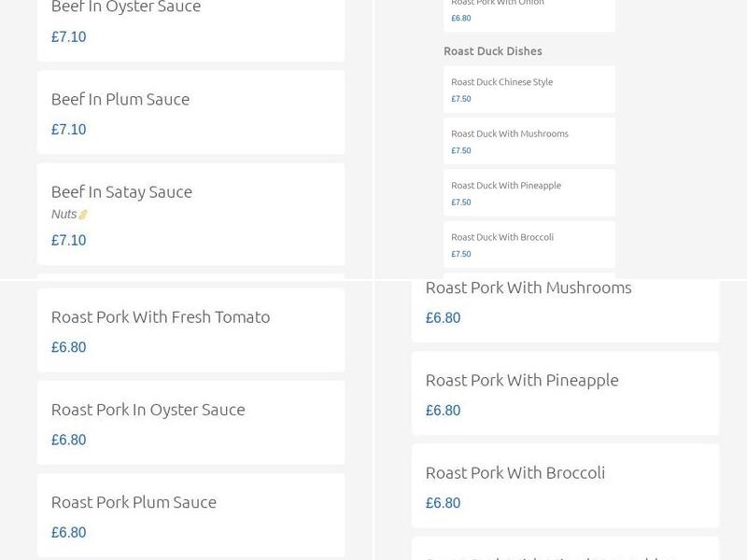Choose Roast Pork In Oyster Sauce
The image size is (747, 560).
(190, 422)
